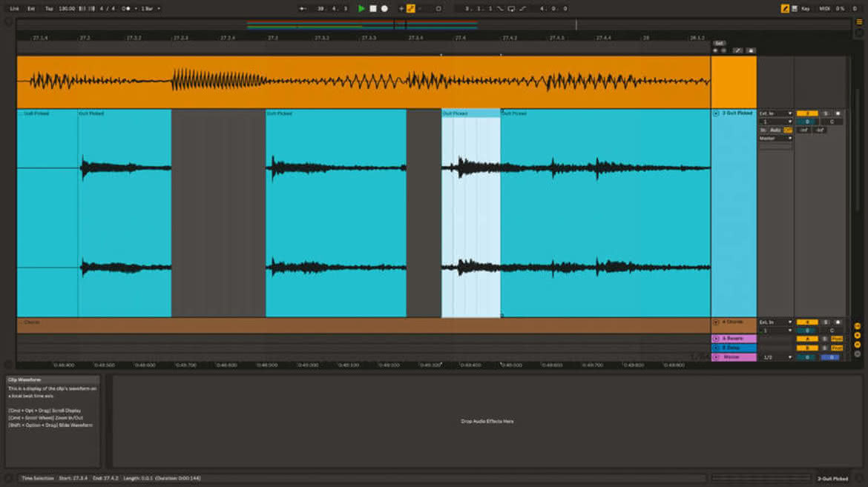Set Guit Picked monitor to In

click(x=763, y=130)
